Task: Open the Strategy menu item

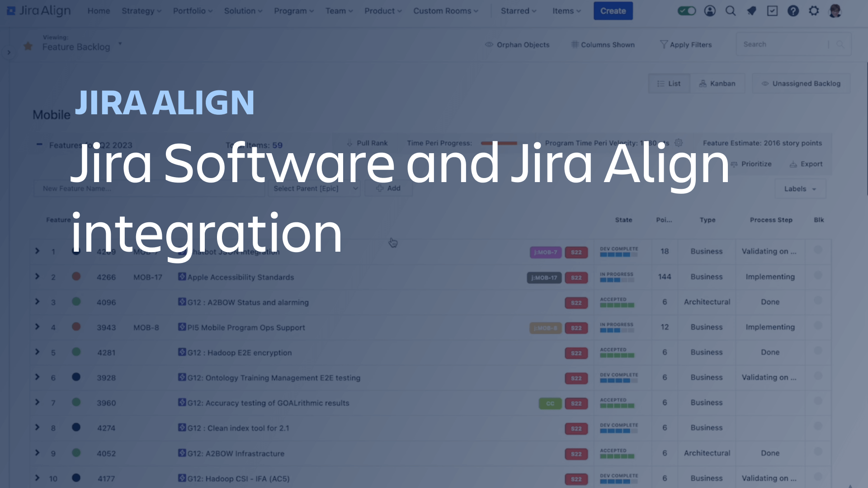Action: 141,11
